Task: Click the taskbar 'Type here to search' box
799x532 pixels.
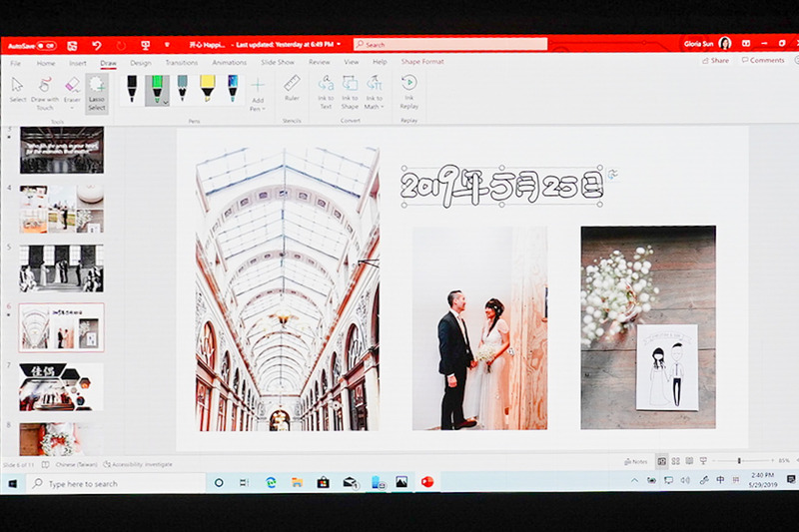Action: [x=116, y=483]
